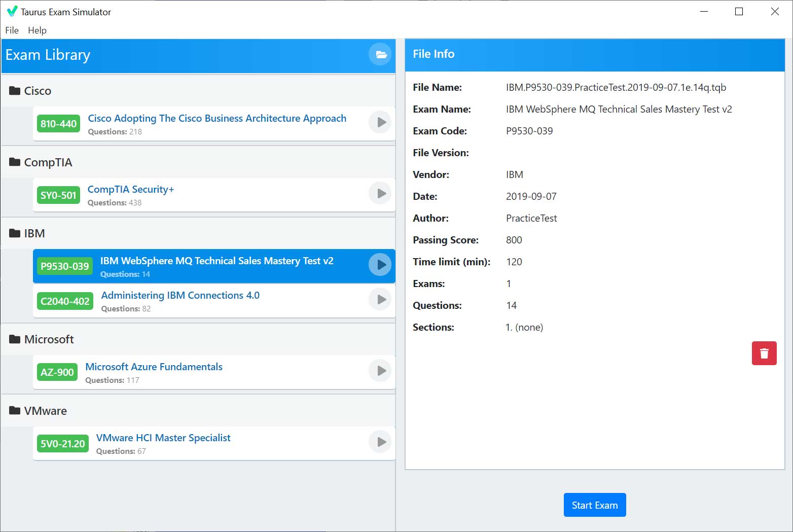Minimize the Taurus Exam Simulator window

click(704, 11)
